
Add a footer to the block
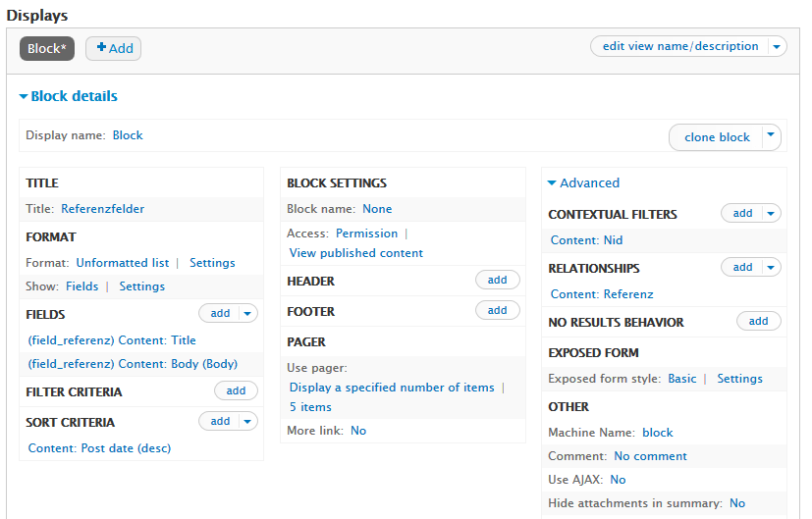click(497, 310)
